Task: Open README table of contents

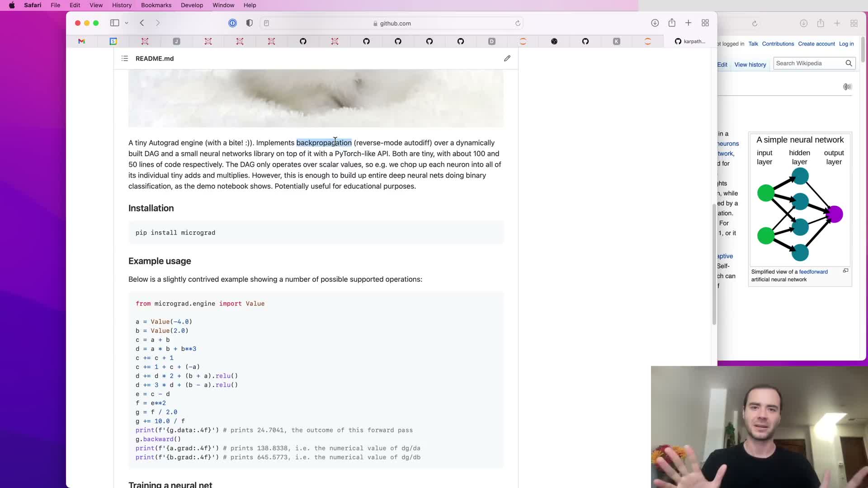Action: pyautogui.click(x=125, y=59)
